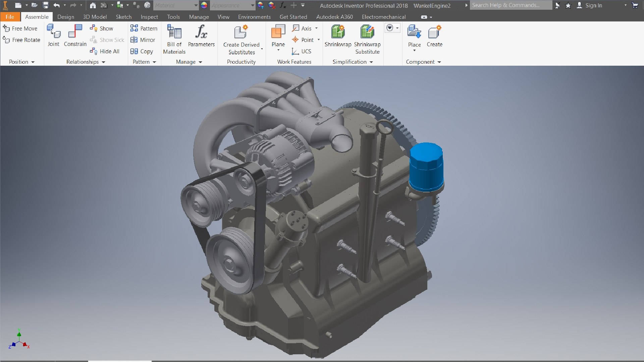644x362 pixels.
Task: Expand the Component panel dropdown
Action: tap(439, 62)
